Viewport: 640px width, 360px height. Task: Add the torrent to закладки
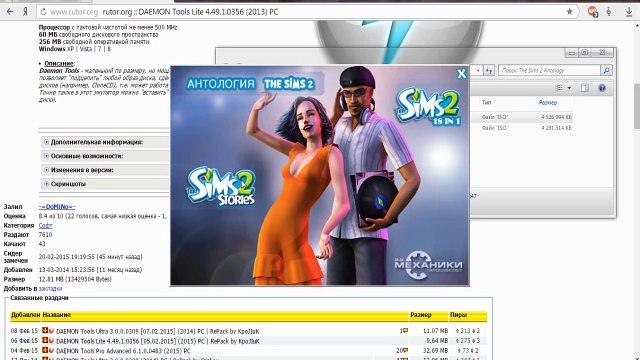pos(50,289)
